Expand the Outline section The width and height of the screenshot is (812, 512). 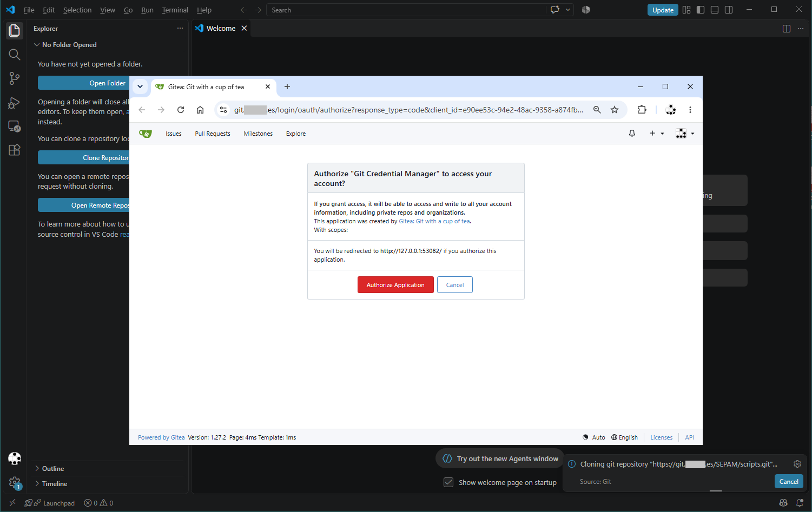(x=53, y=469)
